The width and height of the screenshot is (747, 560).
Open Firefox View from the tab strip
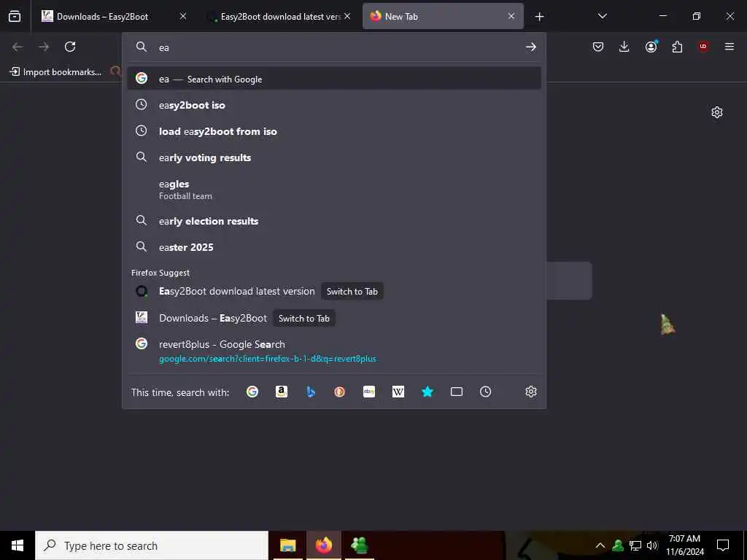pyautogui.click(x=15, y=17)
